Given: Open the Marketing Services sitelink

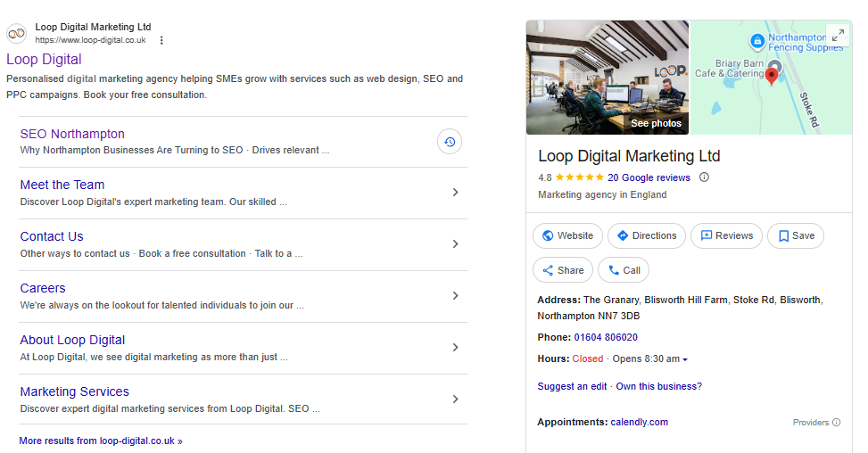Looking at the screenshot, I should click(x=74, y=391).
